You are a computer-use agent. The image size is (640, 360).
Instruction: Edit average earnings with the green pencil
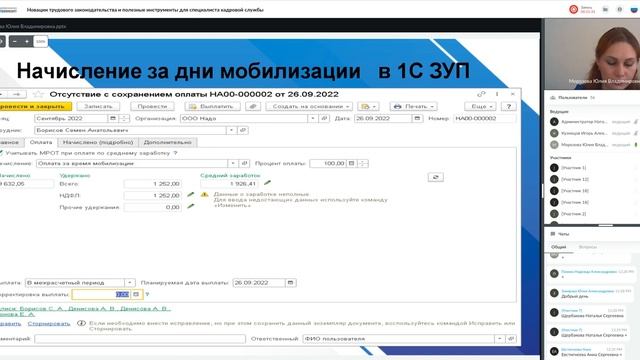click(267, 183)
